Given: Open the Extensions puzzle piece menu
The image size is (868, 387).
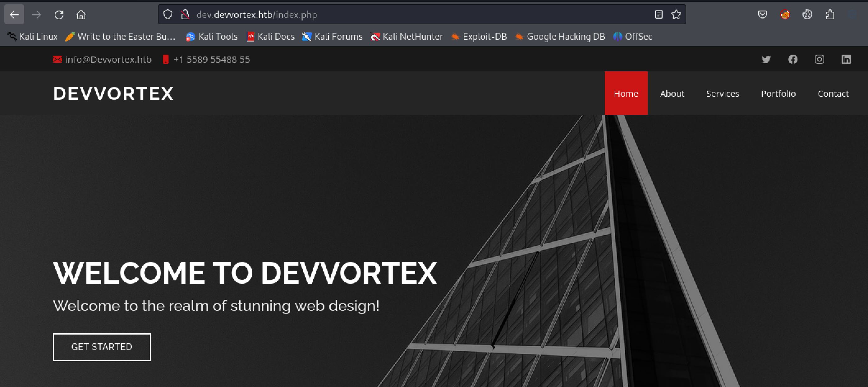Looking at the screenshot, I should [x=830, y=15].
